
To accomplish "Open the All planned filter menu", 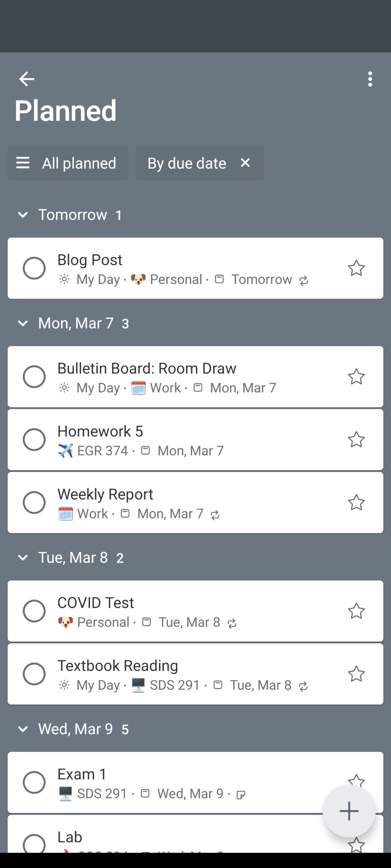I will point(68,163).
